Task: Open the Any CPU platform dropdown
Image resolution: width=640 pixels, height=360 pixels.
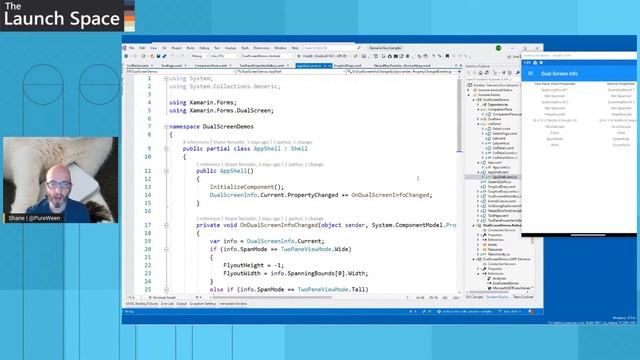Action: point(224,56)
